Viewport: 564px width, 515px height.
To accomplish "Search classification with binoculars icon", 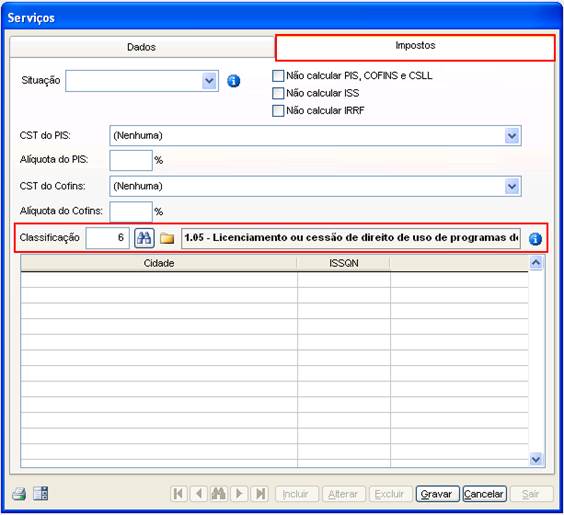I will (x=144, y=238).
